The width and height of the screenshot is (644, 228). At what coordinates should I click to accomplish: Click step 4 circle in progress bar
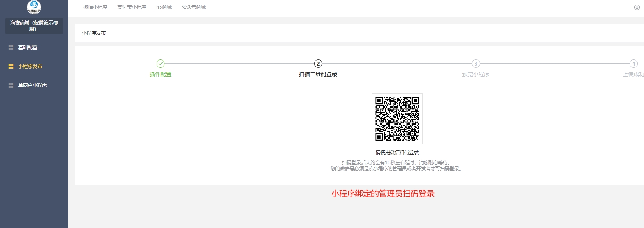633,64
